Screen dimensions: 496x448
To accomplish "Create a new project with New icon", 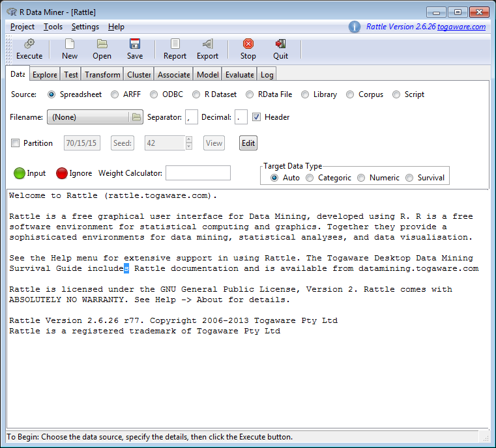I will 70,44.
